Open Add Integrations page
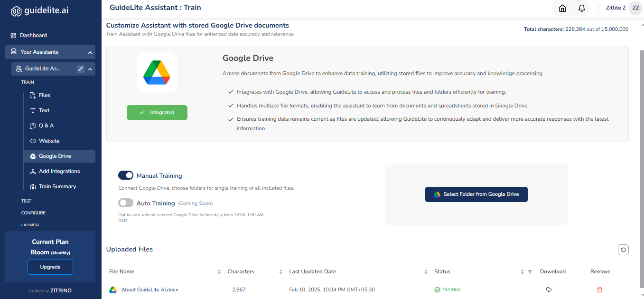 click(59, 171)
